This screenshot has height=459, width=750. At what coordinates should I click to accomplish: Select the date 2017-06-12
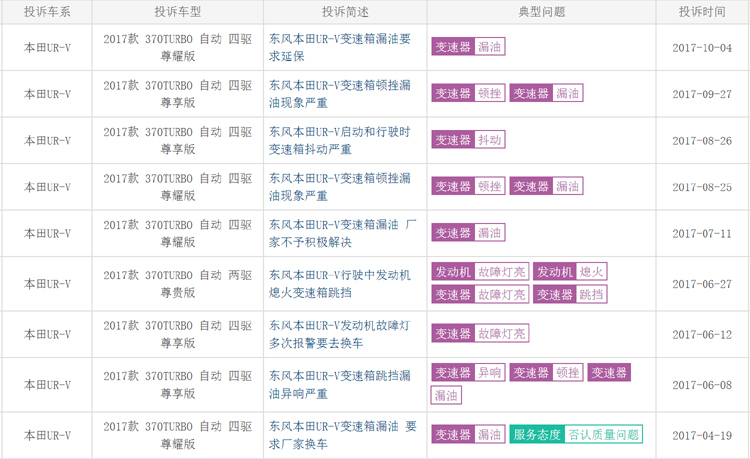coord(702,335)
